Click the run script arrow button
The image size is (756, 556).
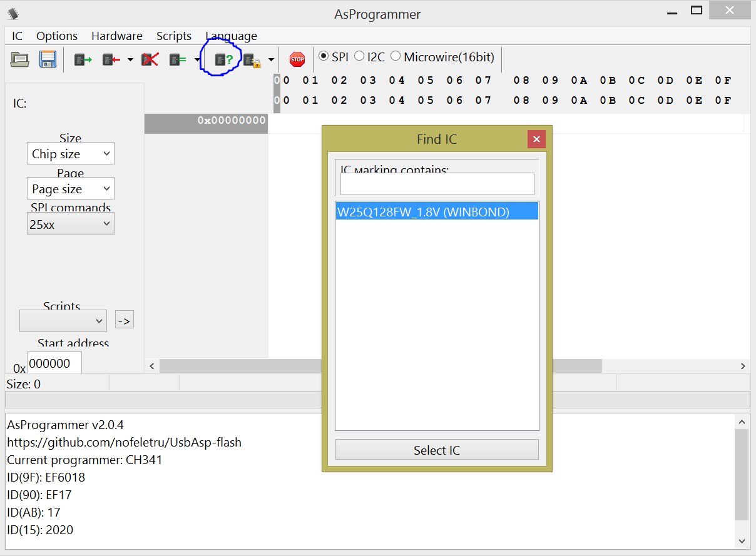point(124,321)
